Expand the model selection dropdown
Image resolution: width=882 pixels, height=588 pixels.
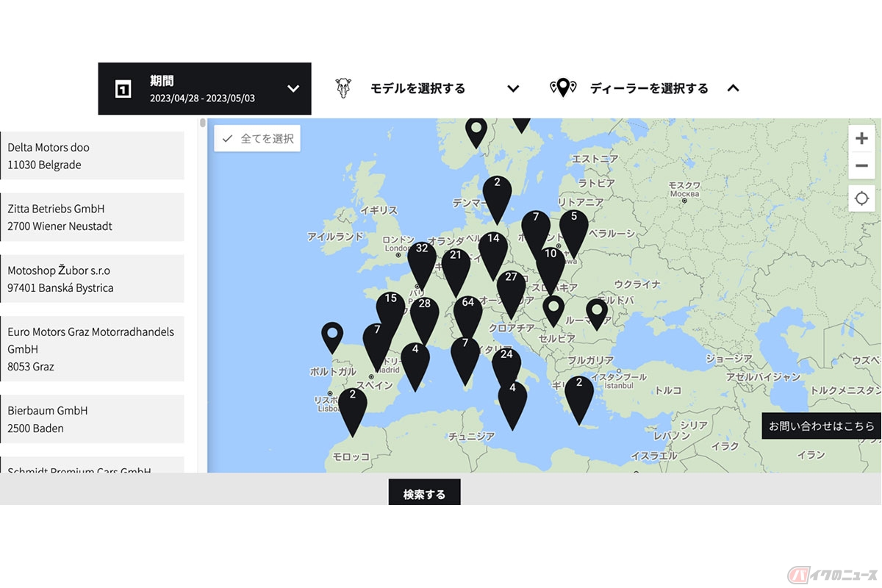point(513,89)
